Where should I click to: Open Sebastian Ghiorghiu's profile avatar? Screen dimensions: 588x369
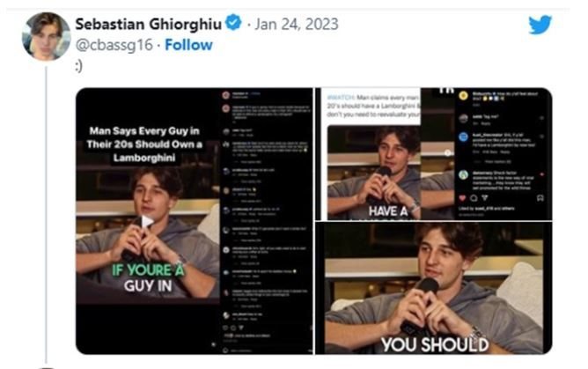pyautogui.click(x=47, y=36)
